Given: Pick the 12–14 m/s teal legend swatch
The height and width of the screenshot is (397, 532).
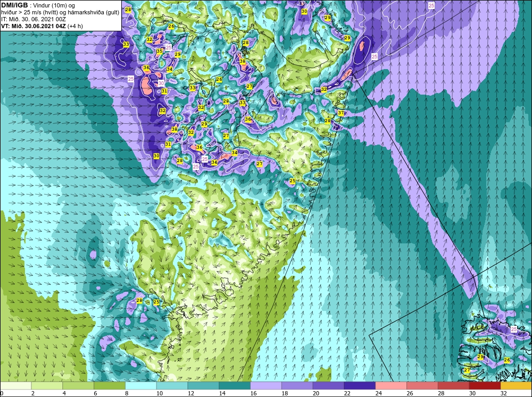Looking at the screenshot, I should click(x=203, y=385).
